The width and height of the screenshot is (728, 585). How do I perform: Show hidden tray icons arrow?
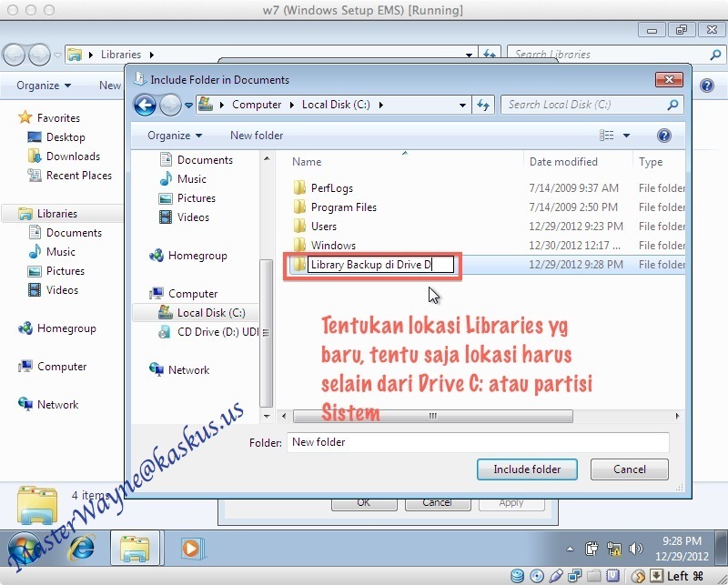(x=571, y=549)
